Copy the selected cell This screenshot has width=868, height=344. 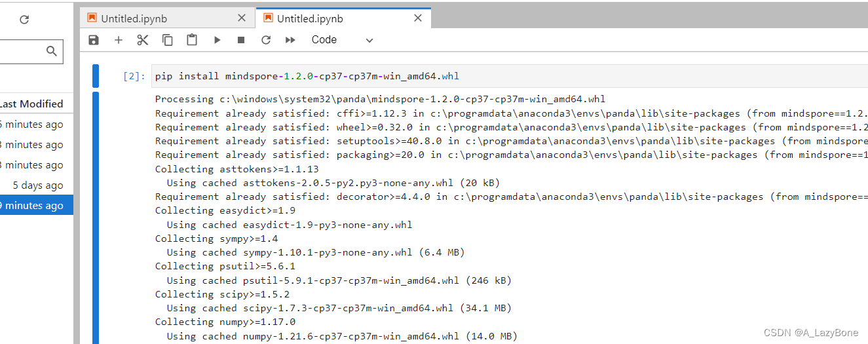[168, 40]
